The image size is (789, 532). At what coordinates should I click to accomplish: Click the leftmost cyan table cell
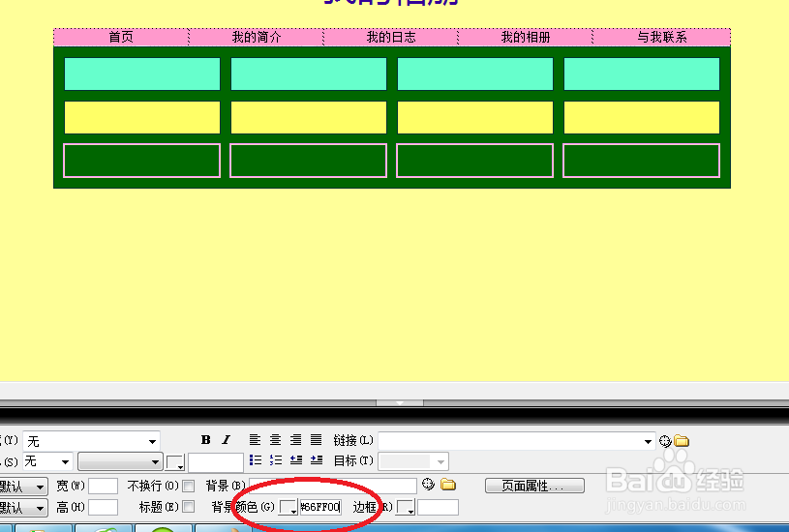coord(142,74)
